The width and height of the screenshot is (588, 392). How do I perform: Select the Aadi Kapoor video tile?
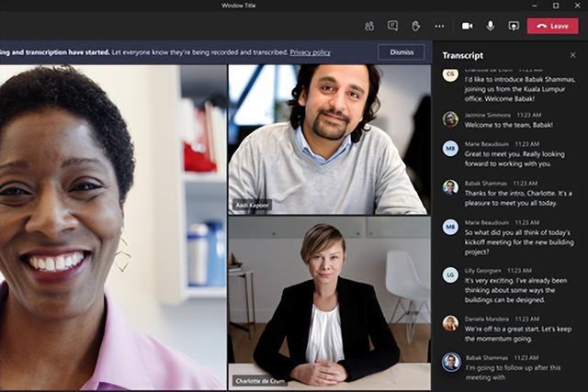(330, 140)
